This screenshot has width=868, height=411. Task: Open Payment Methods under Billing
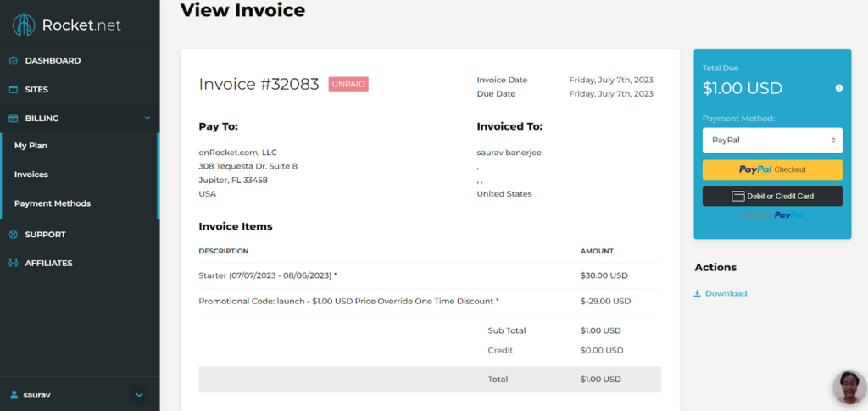53,203
